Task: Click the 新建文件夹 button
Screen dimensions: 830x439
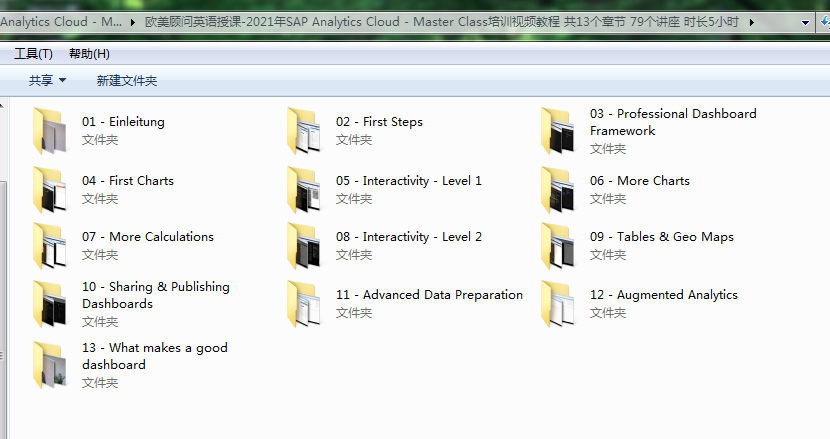Action: [127, 80]
